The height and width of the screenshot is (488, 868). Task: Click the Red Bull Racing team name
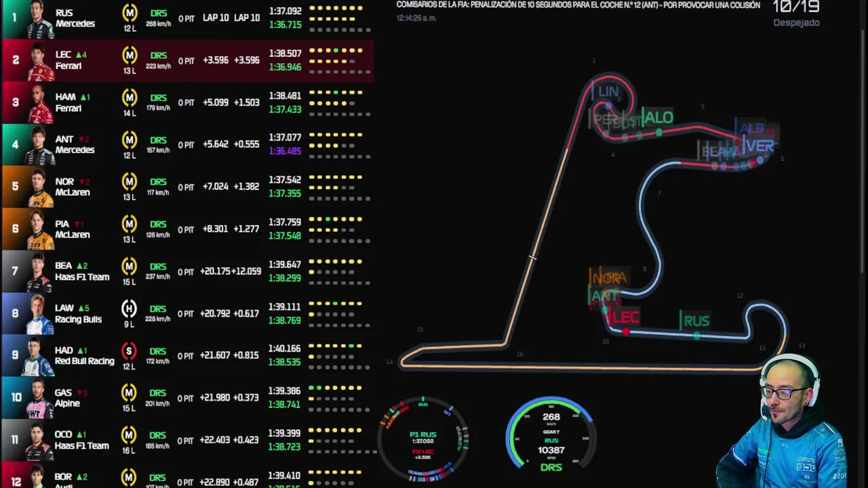[x=85, y=361]
